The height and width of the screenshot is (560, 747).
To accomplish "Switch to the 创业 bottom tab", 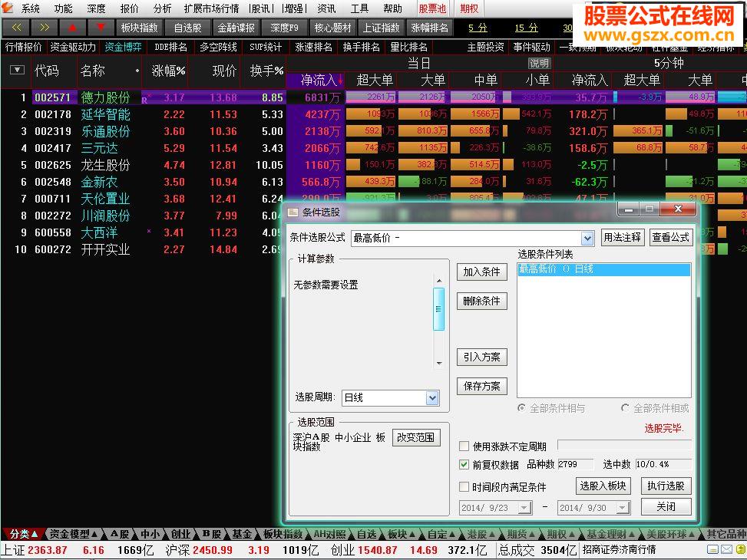I will tap(180, 534).
